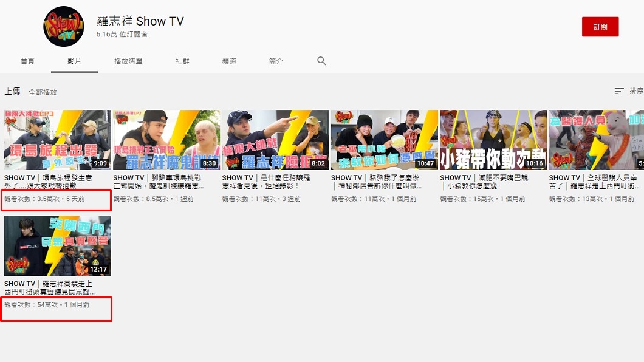
Task: Click the 上傳 section heading
Action: (x=12, y=91)
